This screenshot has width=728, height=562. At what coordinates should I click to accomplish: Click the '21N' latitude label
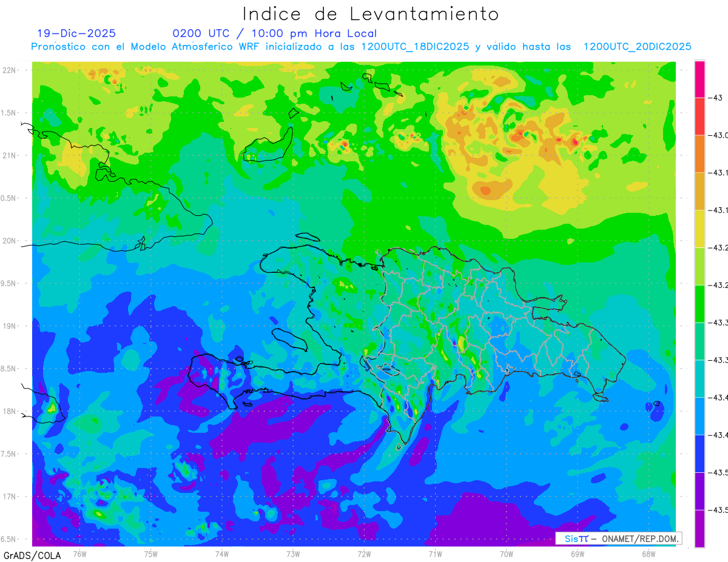tap(10, 155)
